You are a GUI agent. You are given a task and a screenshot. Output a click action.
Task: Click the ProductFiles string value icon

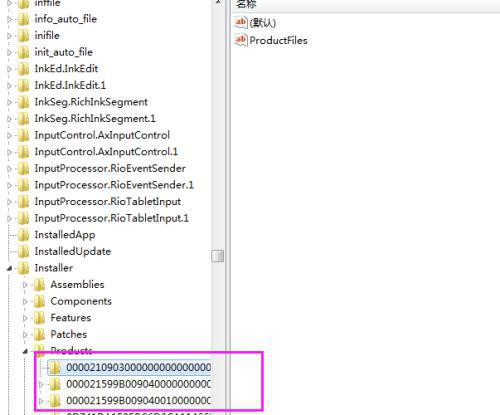tap(241, 40)
